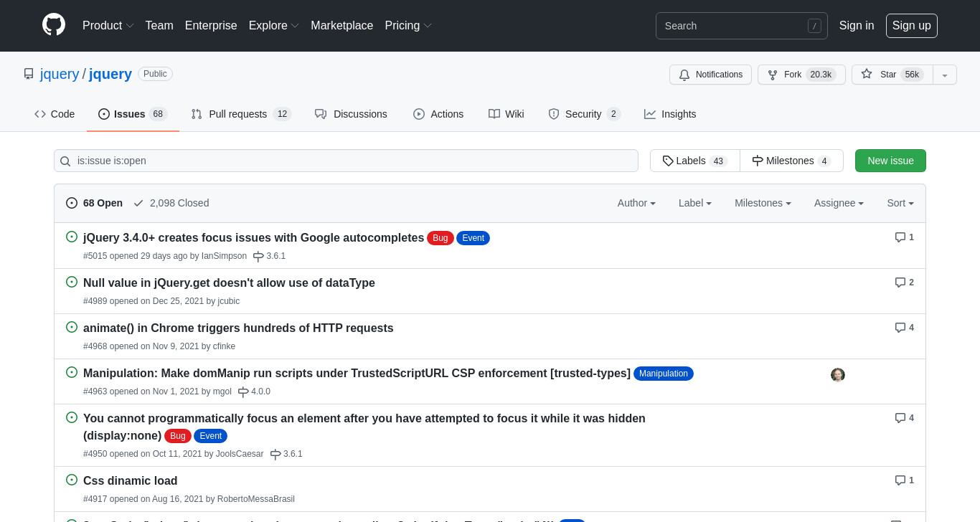This screenshot has width=980, height=522.
Task: Open the Actions tab
Action: [438, 114]
